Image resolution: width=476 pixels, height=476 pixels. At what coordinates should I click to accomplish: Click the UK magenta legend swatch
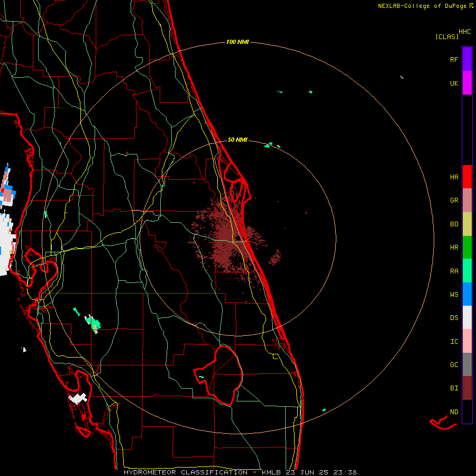(x=467, y=83)
